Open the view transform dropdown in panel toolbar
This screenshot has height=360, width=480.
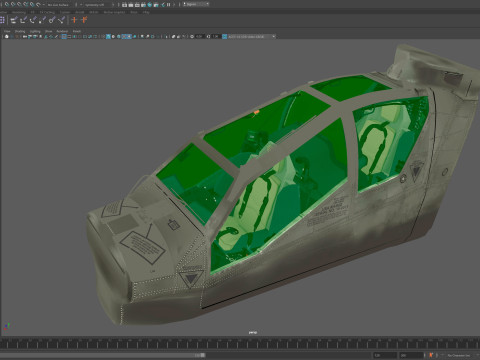click(x=252, y=36)
